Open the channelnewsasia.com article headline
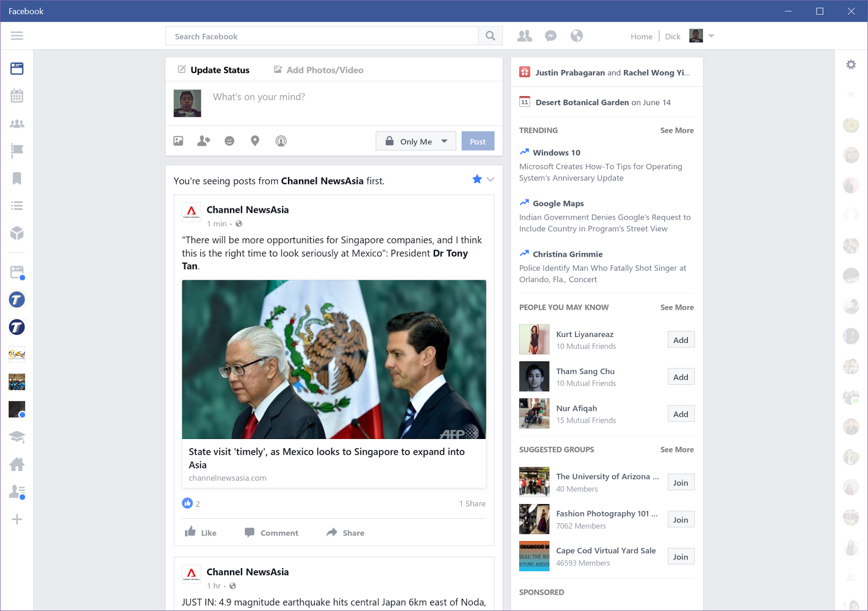 327,458
